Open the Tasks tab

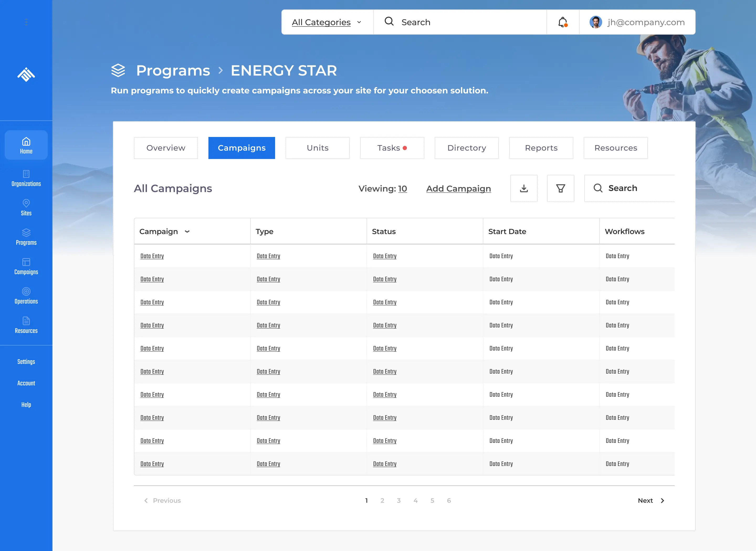click(392, 148)
